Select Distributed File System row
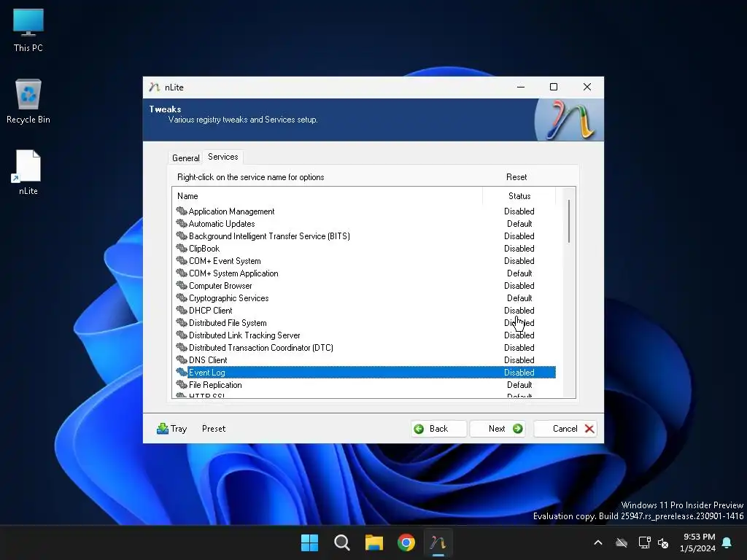 coord(365,322)
